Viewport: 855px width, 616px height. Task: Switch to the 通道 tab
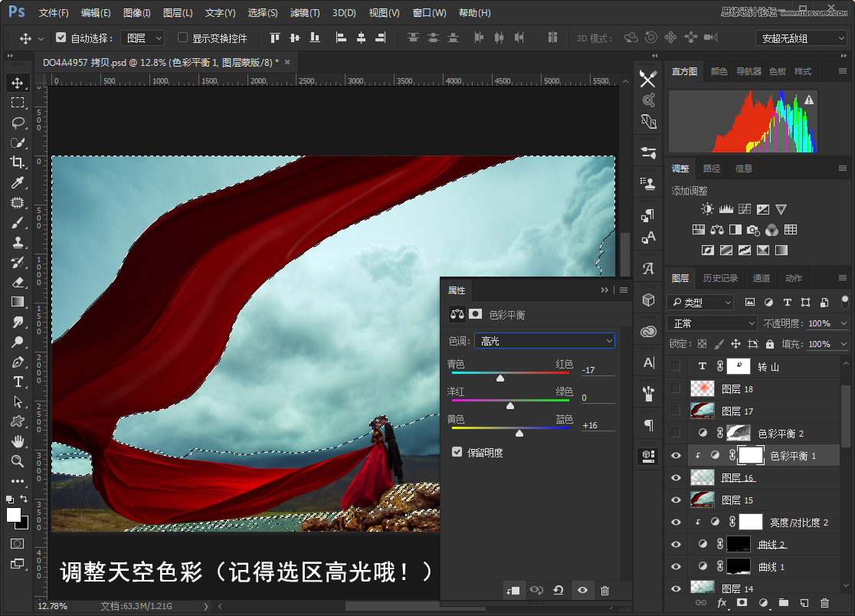(x=762, y=278)
